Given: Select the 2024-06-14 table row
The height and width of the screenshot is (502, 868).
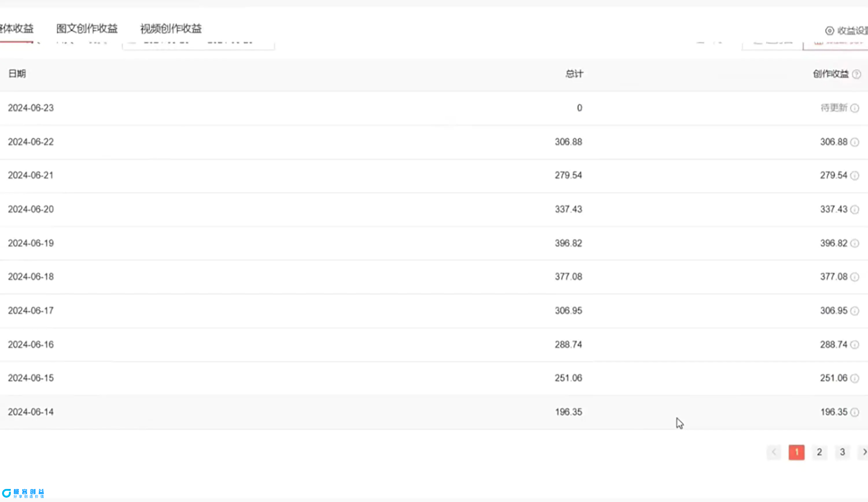Looking at the screenshot, I should [275, 412].
